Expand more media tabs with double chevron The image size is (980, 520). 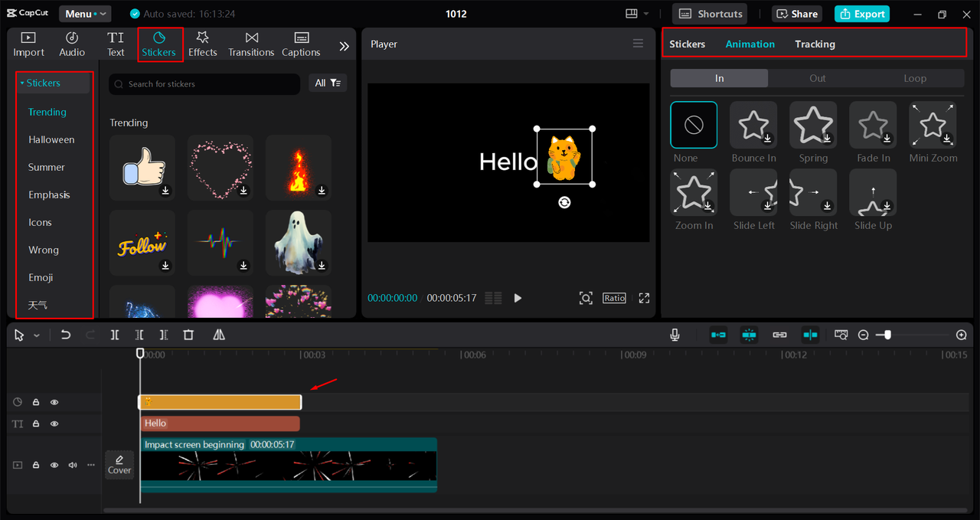[x=344, y=46]
